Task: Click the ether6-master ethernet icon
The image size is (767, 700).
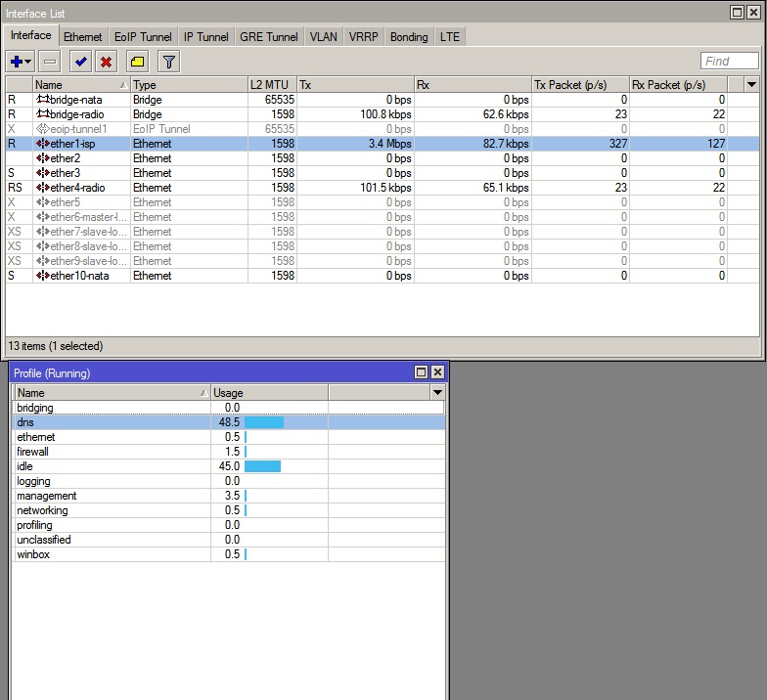Action: [43, 217]
